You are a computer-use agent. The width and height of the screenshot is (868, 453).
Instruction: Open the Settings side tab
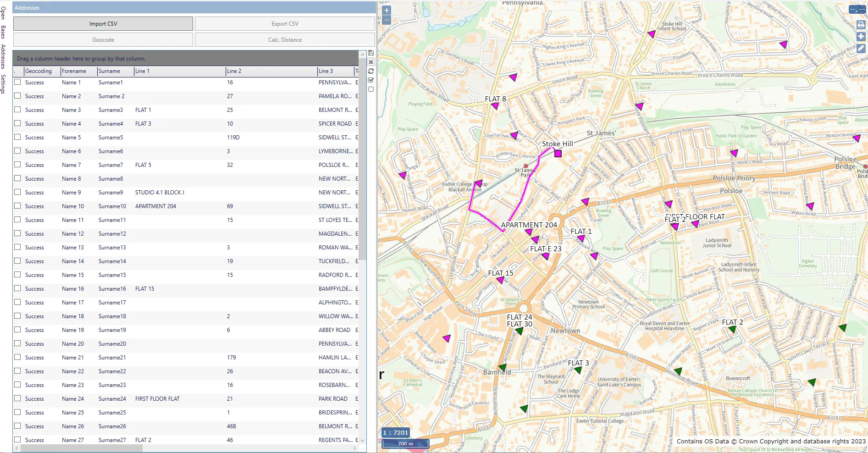3,84
